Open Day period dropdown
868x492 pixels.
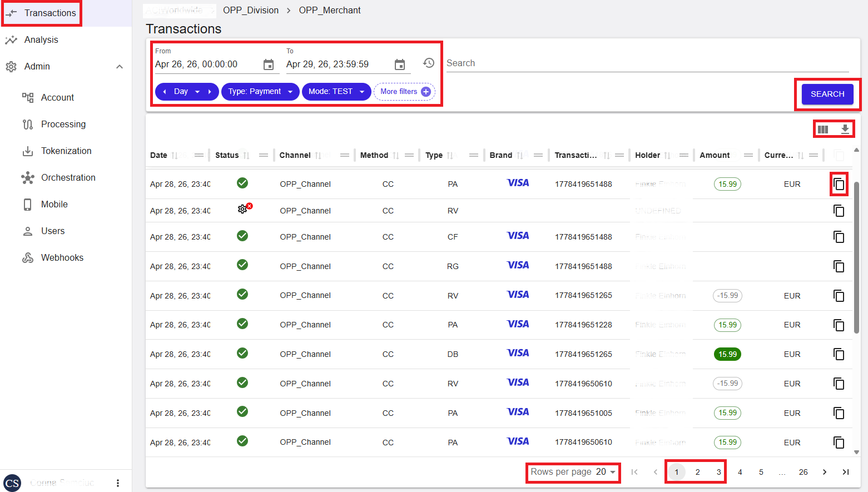pyautogui.click(x=187, y=92)
